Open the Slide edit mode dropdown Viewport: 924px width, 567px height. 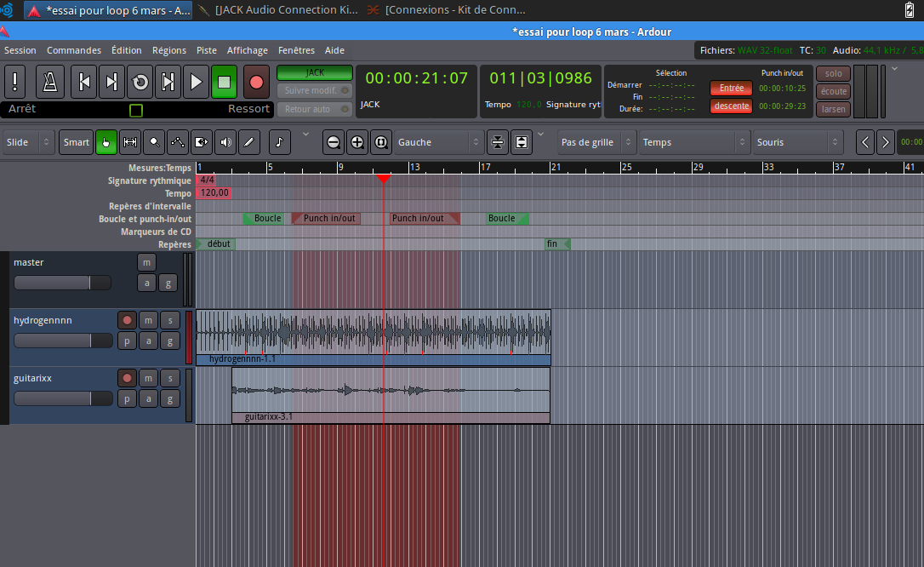click(29, 142)
